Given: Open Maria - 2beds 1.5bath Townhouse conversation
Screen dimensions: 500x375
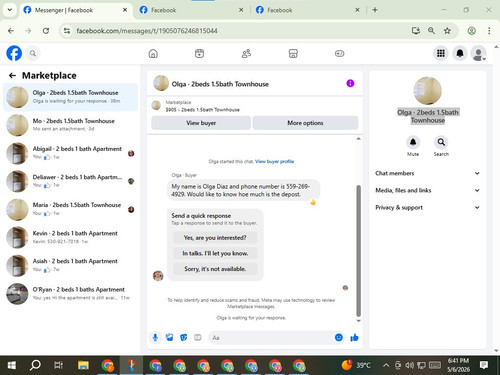Looking at the screenshot, I should pos(70,209).
